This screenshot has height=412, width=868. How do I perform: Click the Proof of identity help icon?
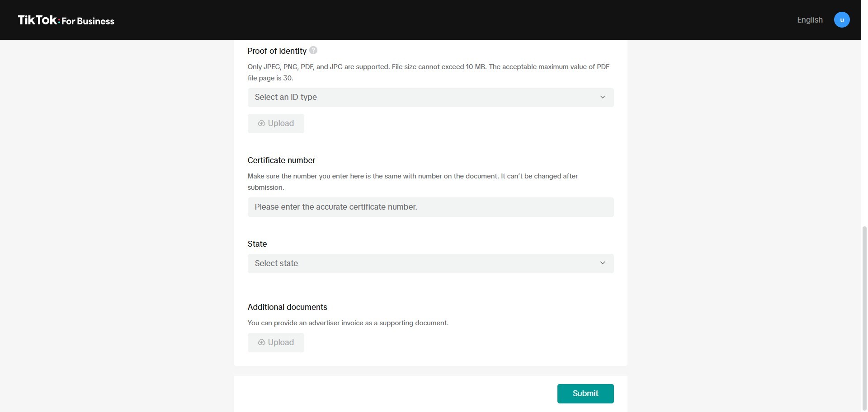pyautogui.click(x=313, y=50)
